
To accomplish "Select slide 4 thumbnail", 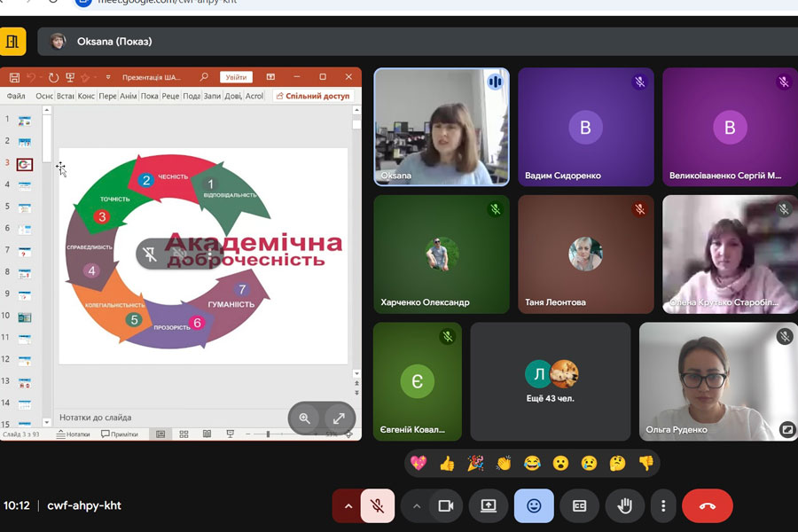I will pyautogui.click(x=25, y=186).
